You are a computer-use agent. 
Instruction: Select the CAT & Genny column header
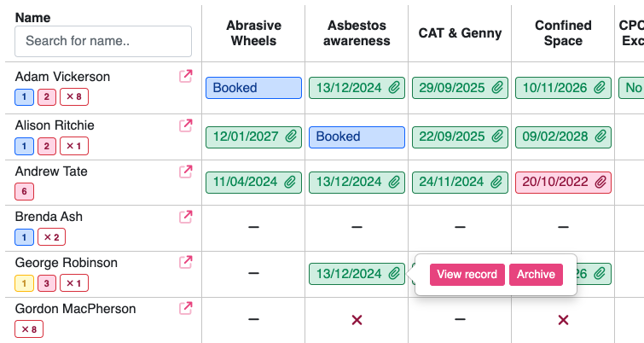tap(460, 33)
